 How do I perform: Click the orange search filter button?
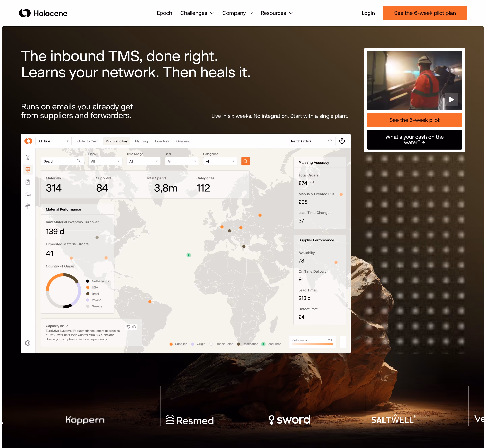[245, 161]
